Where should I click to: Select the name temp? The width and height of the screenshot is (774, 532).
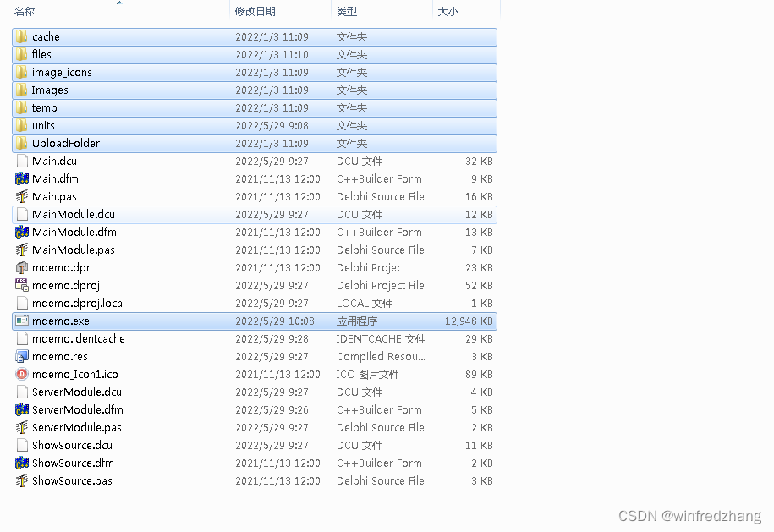tap(45, 108)
